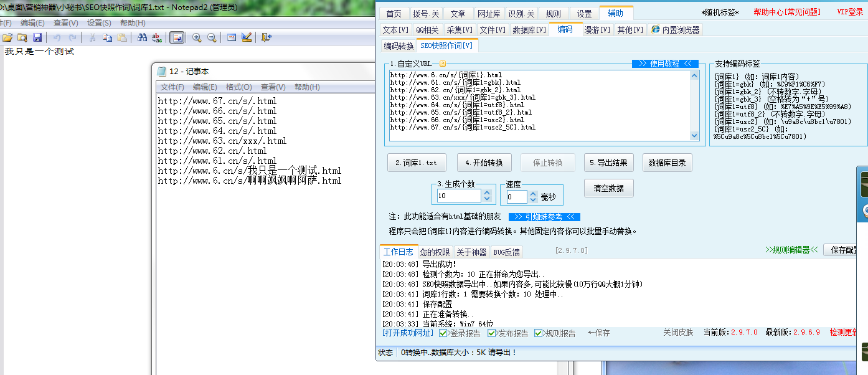Viewport: 868px width, 375px height.
Task: Click the Replace (ab) icon in Notepad2
Action: [x=156, y=37]
